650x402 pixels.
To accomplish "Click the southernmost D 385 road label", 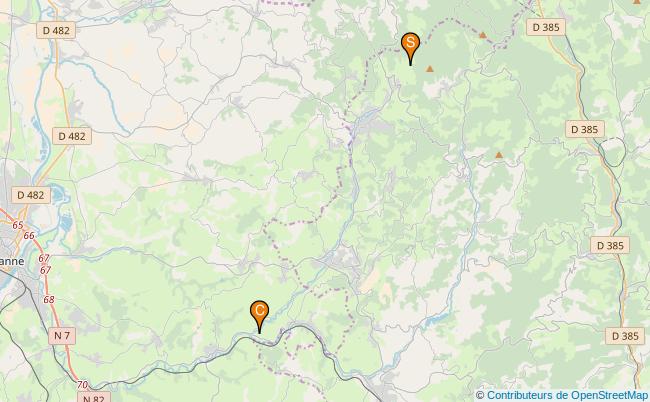I will tap(625, 336).
